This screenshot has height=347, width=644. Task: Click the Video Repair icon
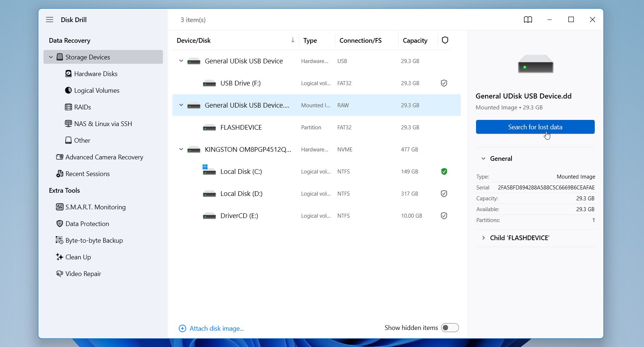click(x=59, y=273)
